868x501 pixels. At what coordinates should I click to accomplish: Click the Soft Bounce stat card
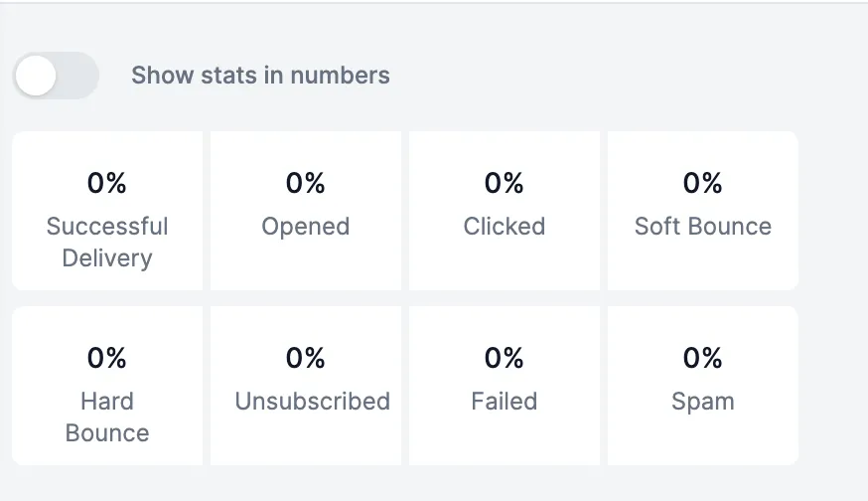click(703, 211)
